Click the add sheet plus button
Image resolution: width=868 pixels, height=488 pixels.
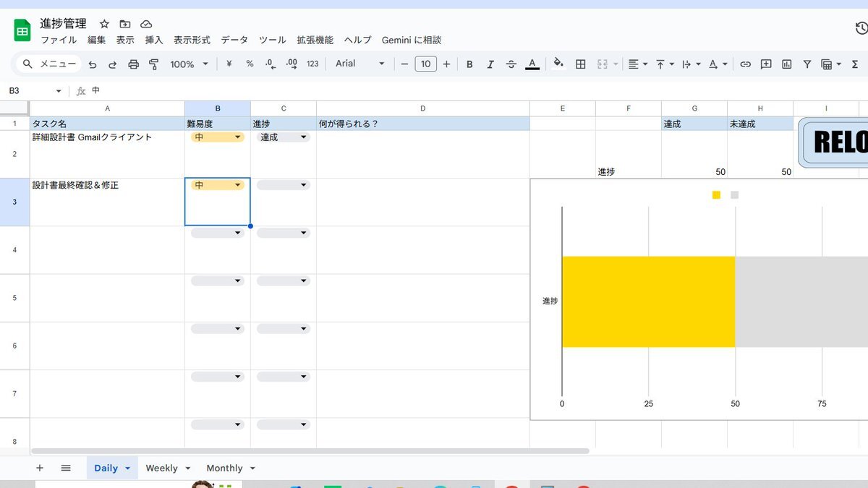(40, 468)
